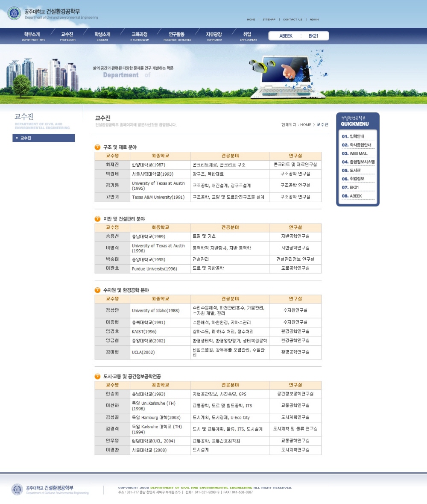This screenshot has height=504, width=427.
Task: Select 교수진 in the left sidebar
Action: coord(44,138)
